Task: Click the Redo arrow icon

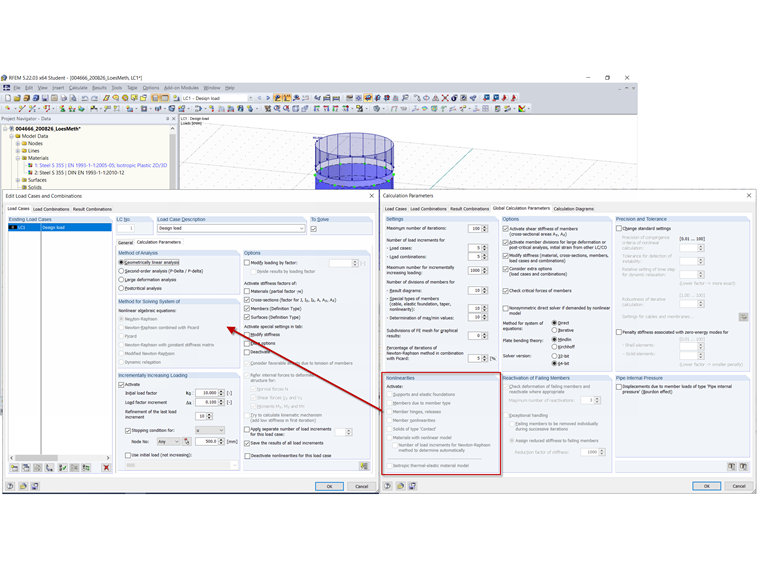Action: 95,98
